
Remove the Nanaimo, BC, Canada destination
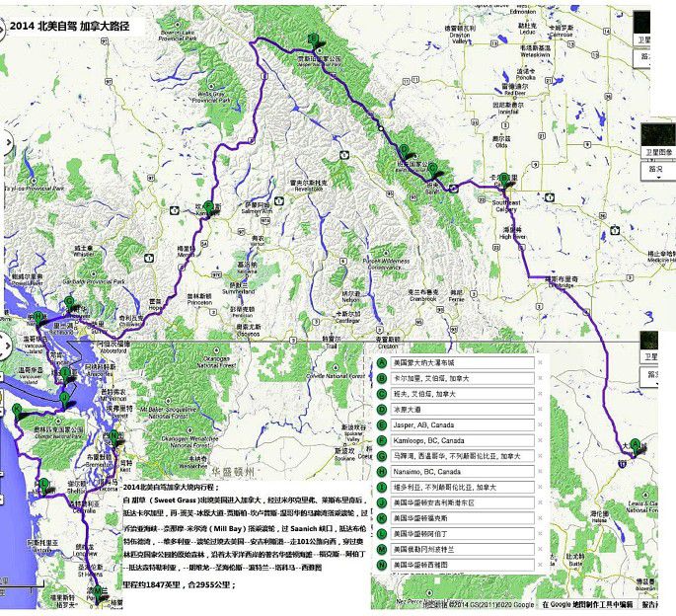(x=540, y=472)
